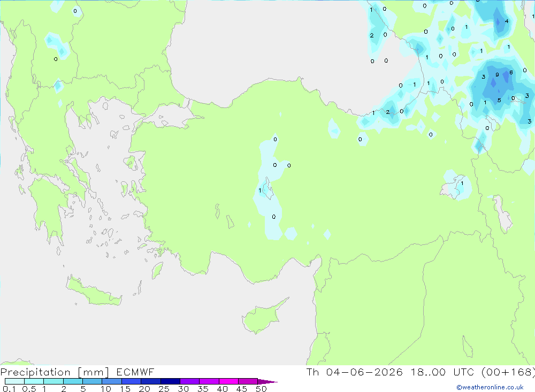The height and width of the screenshot is (392, 535).
Task: Click the '45' legend scale label
Action: [x=242, y=389]
